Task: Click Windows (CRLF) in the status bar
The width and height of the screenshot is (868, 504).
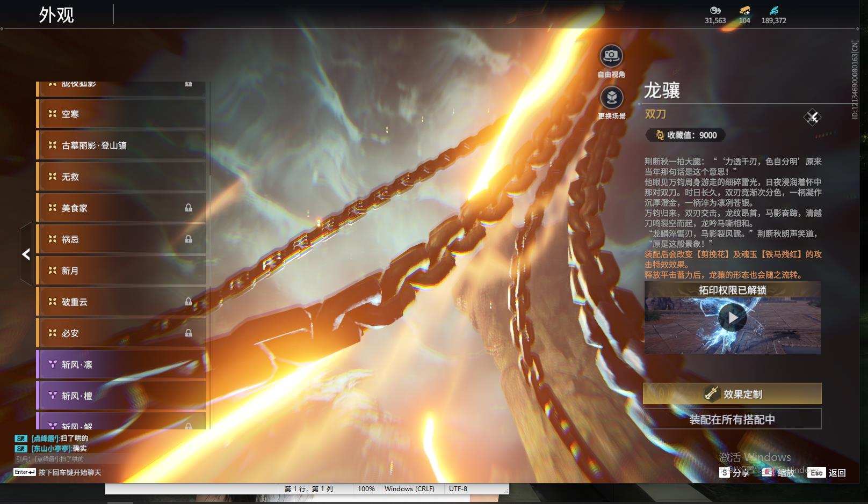Action: tap(409, 489)
